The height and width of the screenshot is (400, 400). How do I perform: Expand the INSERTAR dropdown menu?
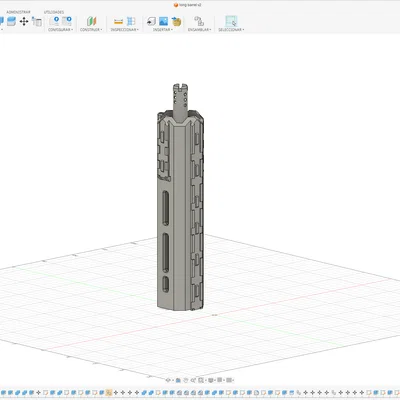point(163,30)
